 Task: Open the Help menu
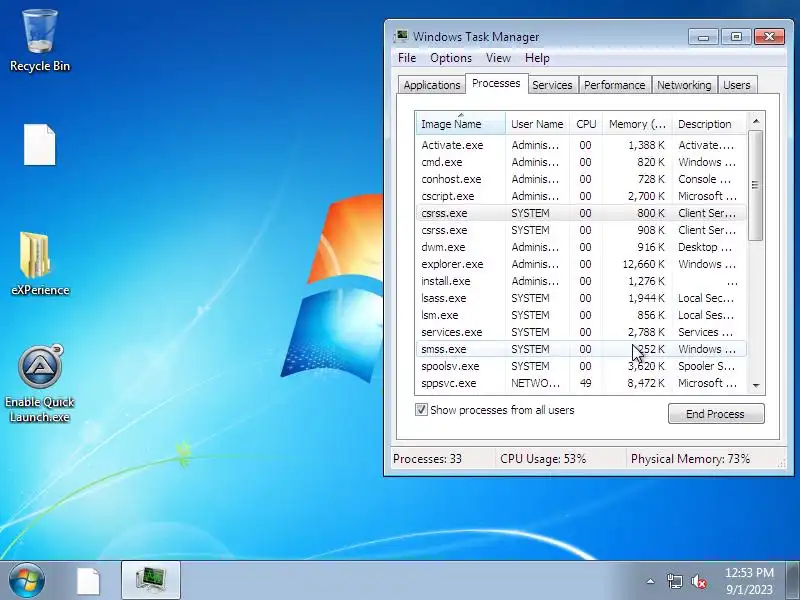537,58
